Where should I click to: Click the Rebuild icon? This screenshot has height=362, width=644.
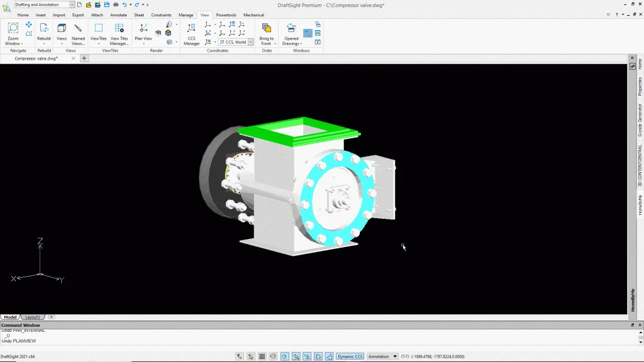coord(43,28)
